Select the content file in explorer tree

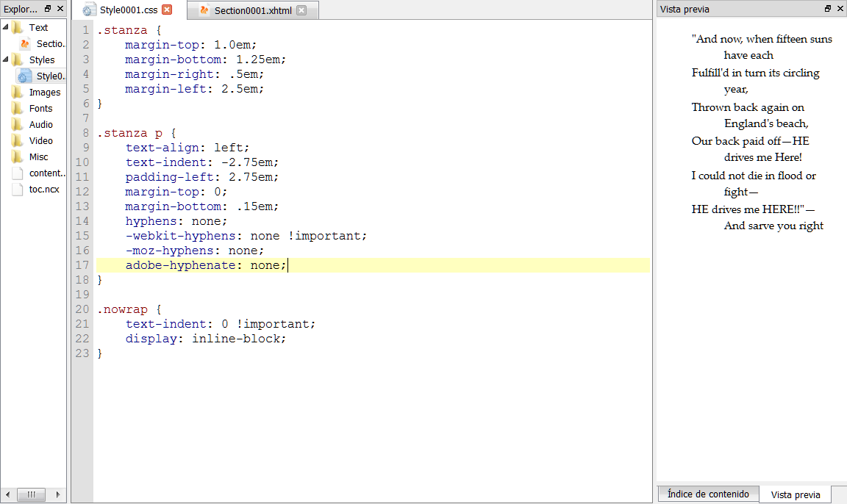pos(47,173)
